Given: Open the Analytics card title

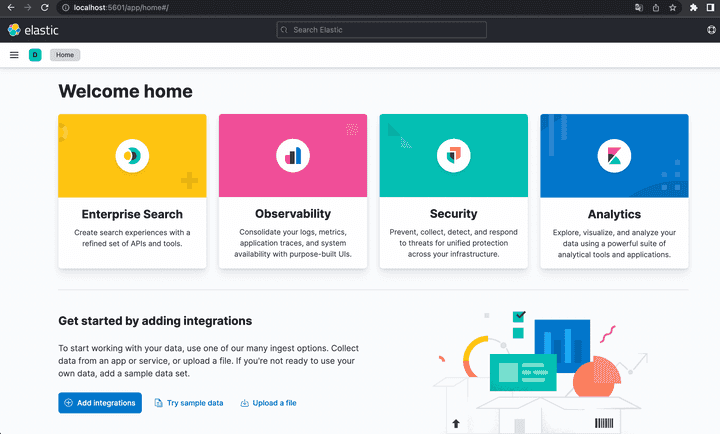Looking at the screenshot, I should click(x=614, y=214).
